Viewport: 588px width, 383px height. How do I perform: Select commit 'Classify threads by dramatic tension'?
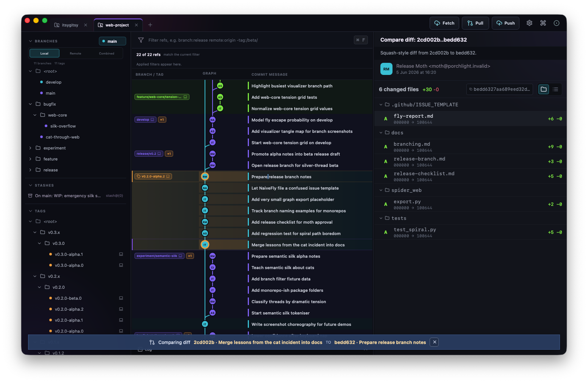pyautogui.click(x=289, y=302)
